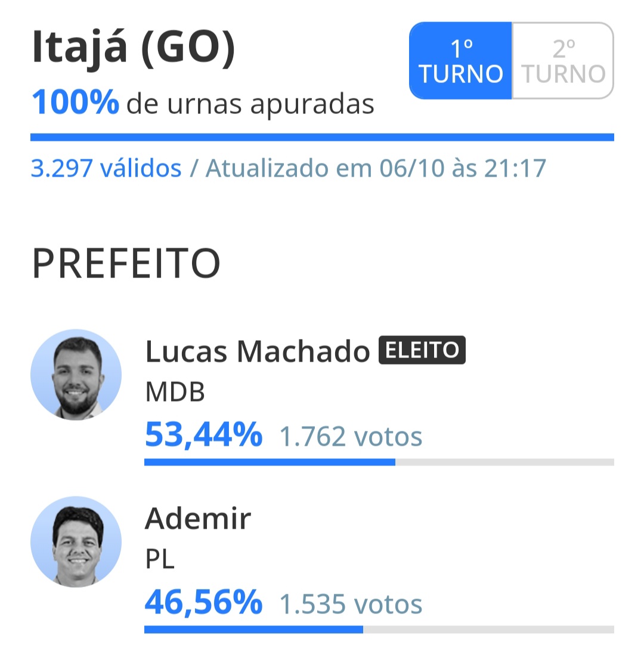This screenshot has width=644, height=657.
Task: Click Ademir's vote progress bar
Action: pos(379,630)
